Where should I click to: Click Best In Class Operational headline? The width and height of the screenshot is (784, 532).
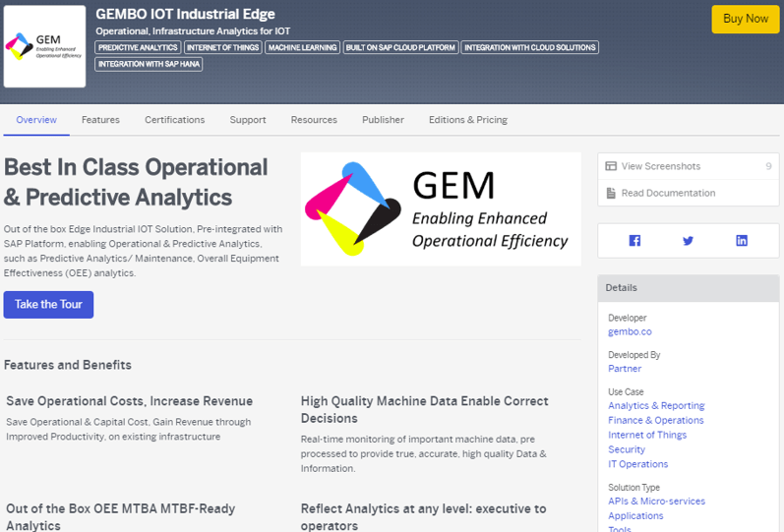136,182
